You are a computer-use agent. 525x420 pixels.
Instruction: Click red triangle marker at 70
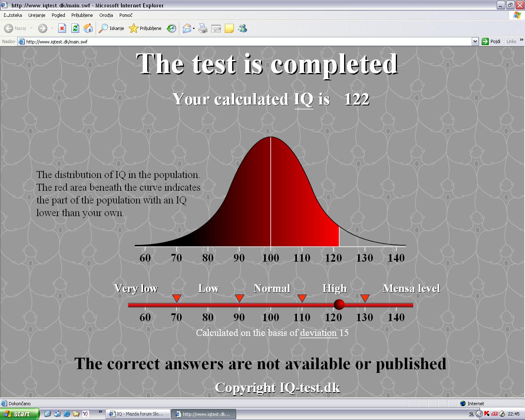pyautogui.click(x=177, y=298)
